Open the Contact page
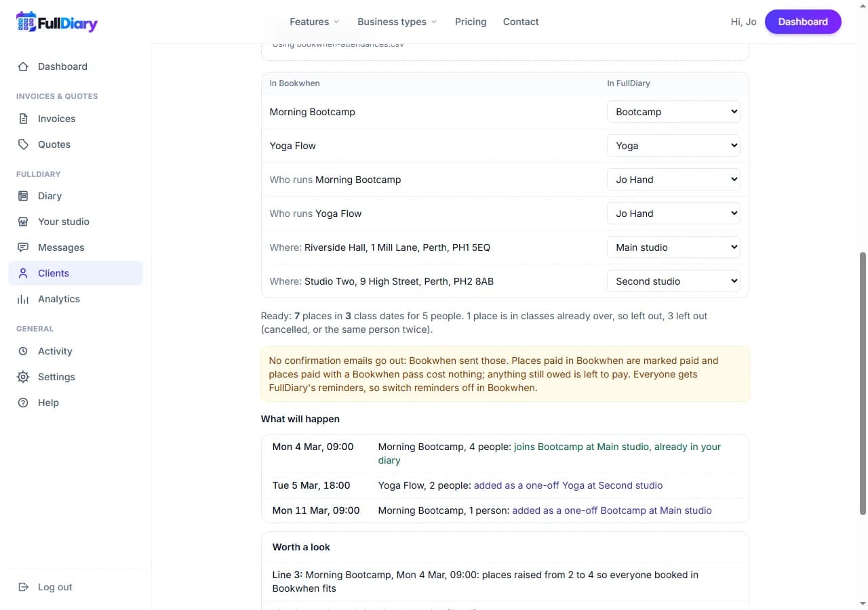The image size is (868, 610). click(x=521, y=22)
